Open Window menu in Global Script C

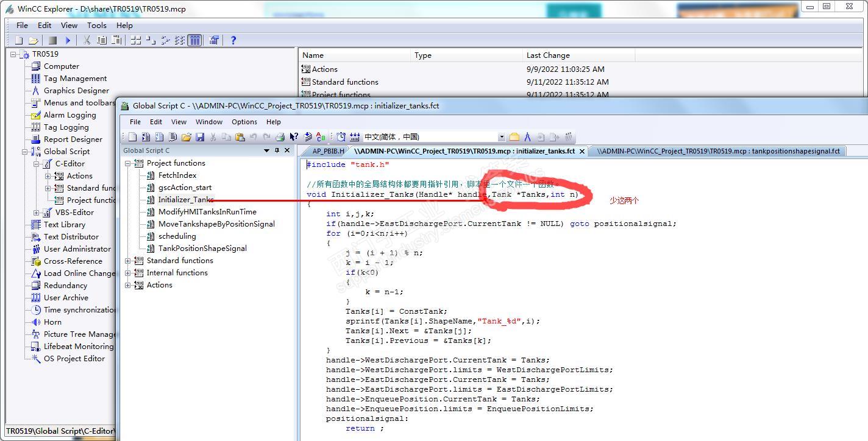(x=209, y=122)
